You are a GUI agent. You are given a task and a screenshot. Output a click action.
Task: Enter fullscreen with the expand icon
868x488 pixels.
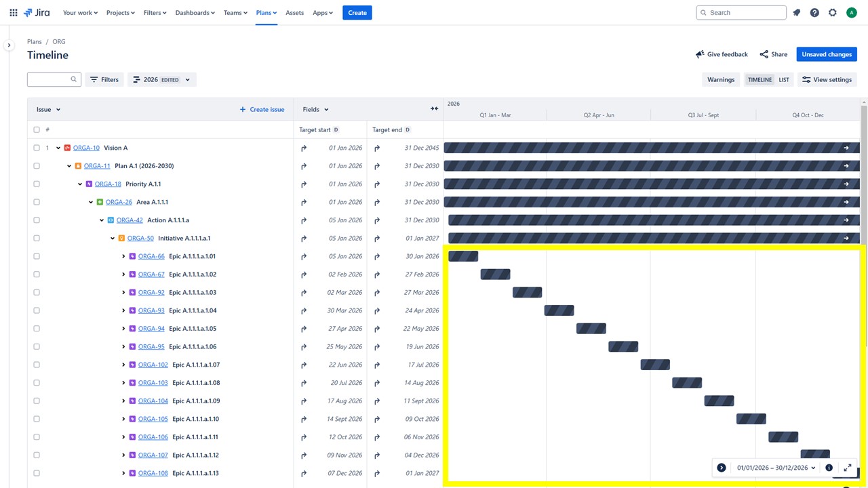point(848,468)
